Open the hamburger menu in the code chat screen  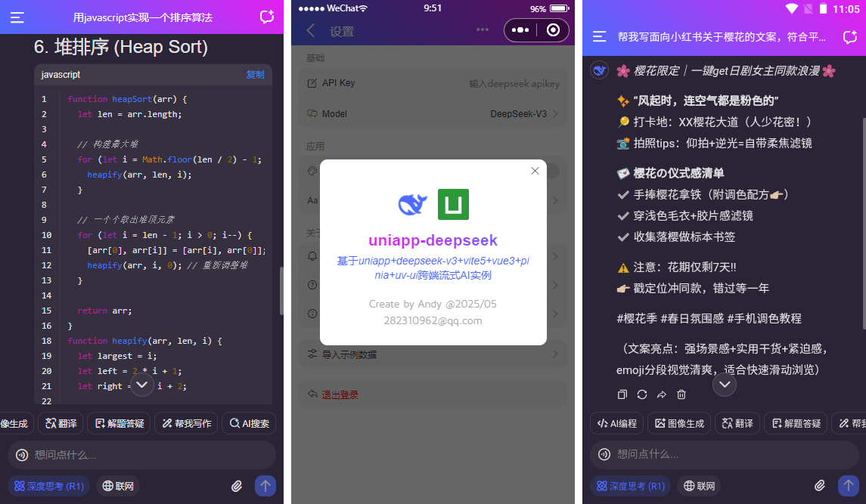tap(17, 17)
